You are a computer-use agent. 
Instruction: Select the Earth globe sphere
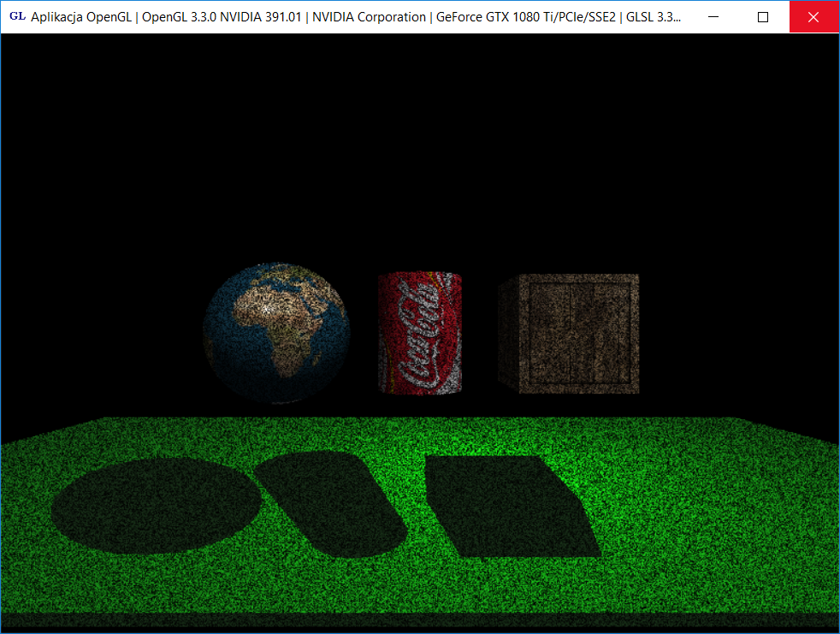[276, 333]
